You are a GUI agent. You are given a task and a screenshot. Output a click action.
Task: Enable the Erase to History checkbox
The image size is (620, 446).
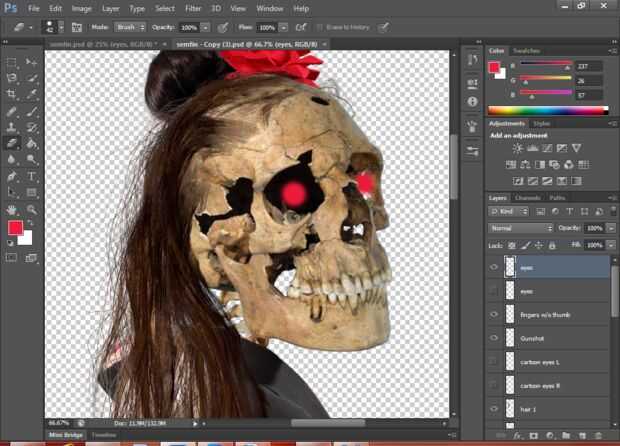point(319,27)
